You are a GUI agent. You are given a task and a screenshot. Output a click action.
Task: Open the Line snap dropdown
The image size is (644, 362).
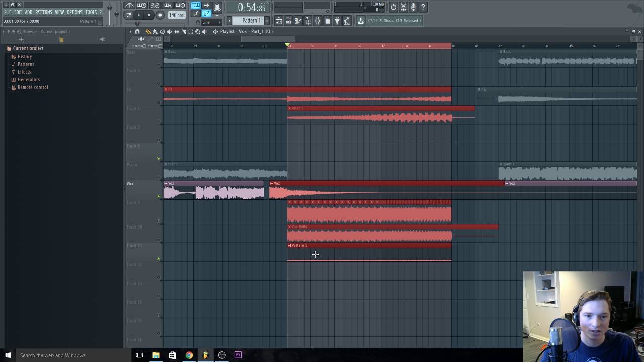point(211,22)
